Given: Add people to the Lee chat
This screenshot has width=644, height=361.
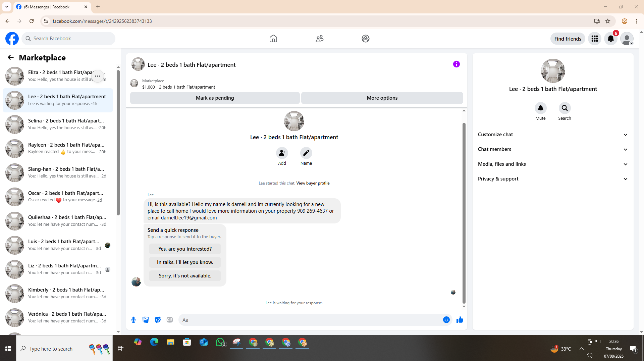Looking at the screenshot, I should pos(282,153).
